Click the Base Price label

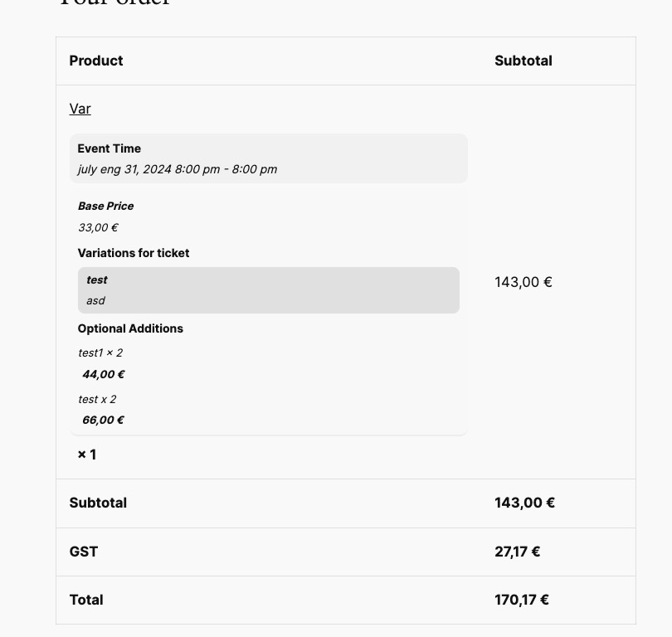coord(106,206)
